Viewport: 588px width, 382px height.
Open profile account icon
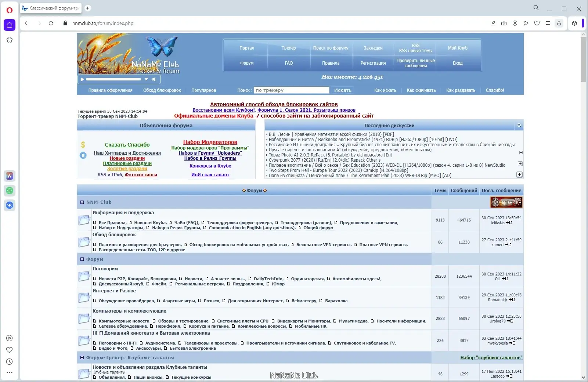coord(559,23)
